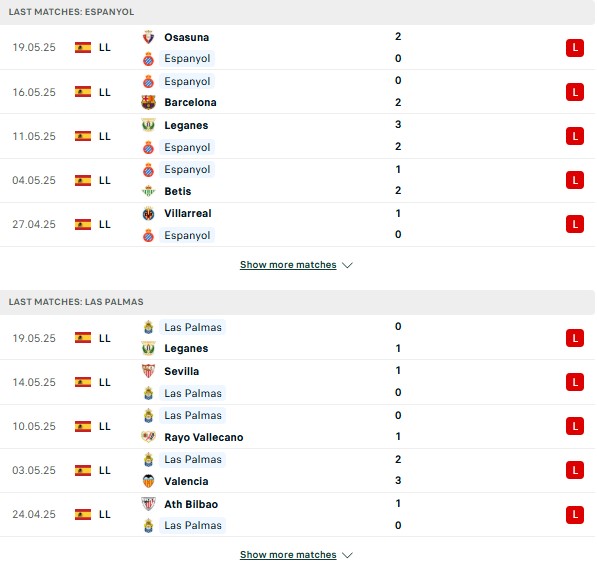Viewport: 597px width, 567px height.
Task: Expand Las Palmas' Show more matches chevron
Action: coord(347,555)
